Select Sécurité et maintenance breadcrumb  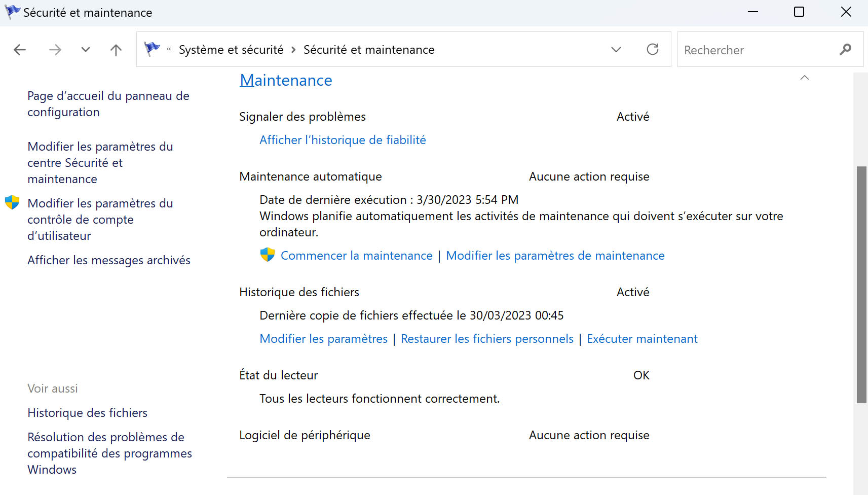[x=369, y=50]
